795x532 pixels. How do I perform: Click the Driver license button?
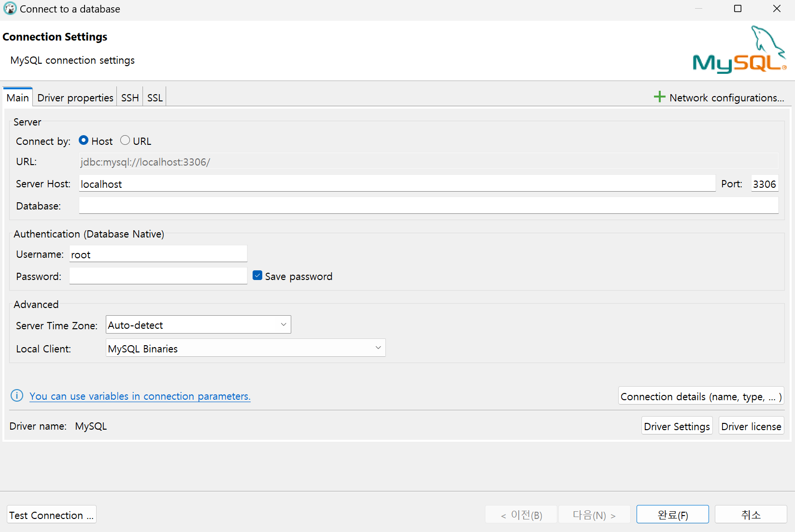point(751,426)
